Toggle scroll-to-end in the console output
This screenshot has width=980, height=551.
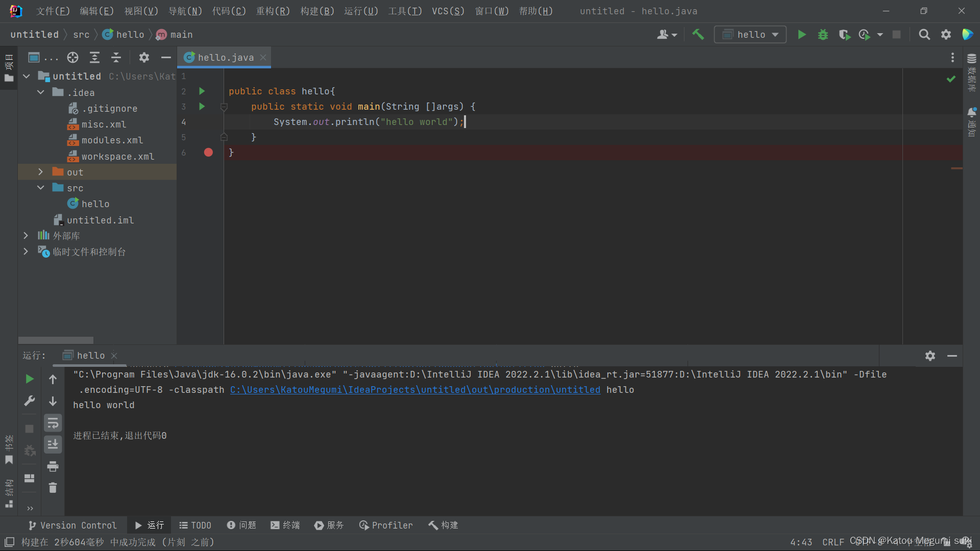pyautogui.click(x=53, y=444)
